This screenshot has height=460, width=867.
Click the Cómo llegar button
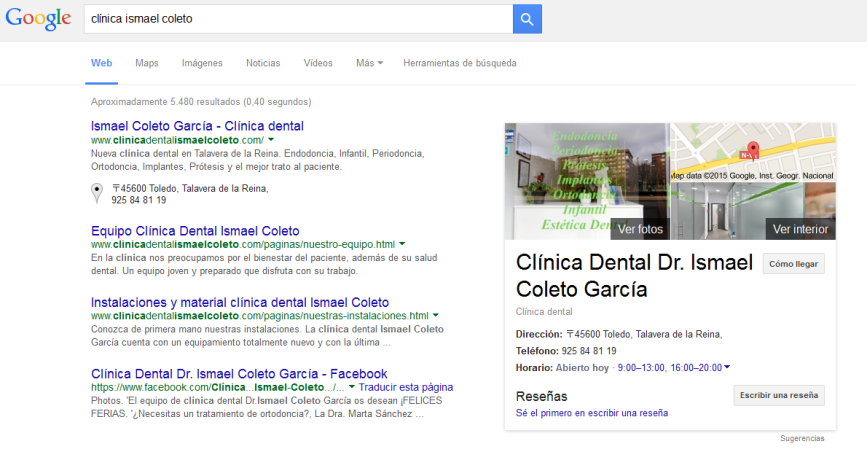[793, 264]
